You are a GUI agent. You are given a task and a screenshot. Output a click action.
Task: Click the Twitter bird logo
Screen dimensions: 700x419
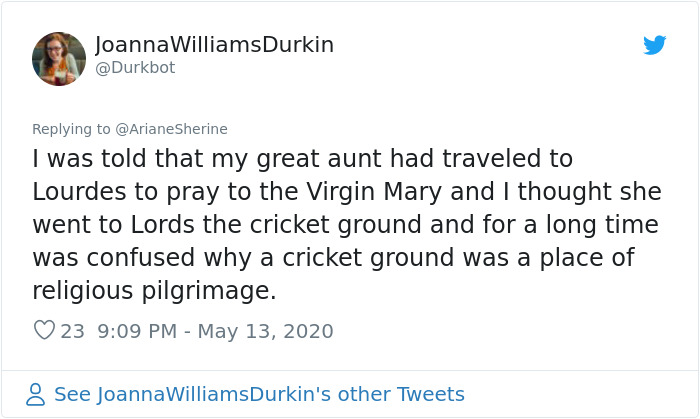click(655, 45)
